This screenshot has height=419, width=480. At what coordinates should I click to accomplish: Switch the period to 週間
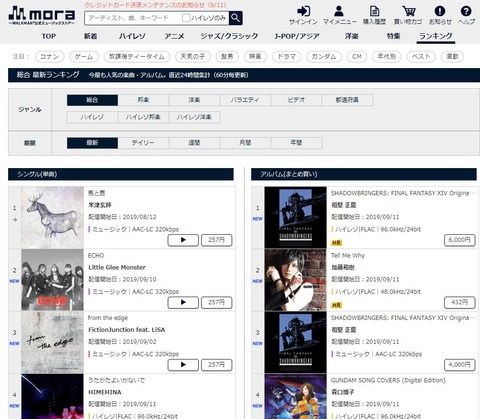pyautogui.click(x=194, y=143)
